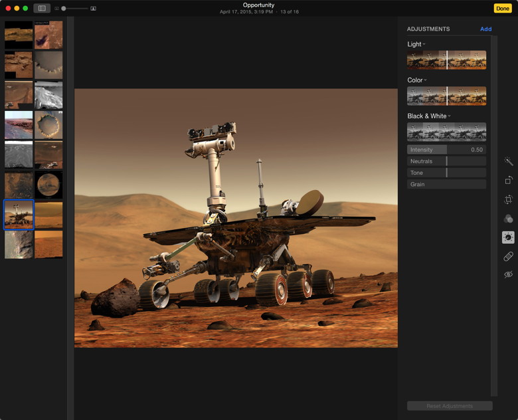The height and width of the screenshot is (420, 518).
Task: Select the Enhance magic wand tool
Action: tap(508, 161)
